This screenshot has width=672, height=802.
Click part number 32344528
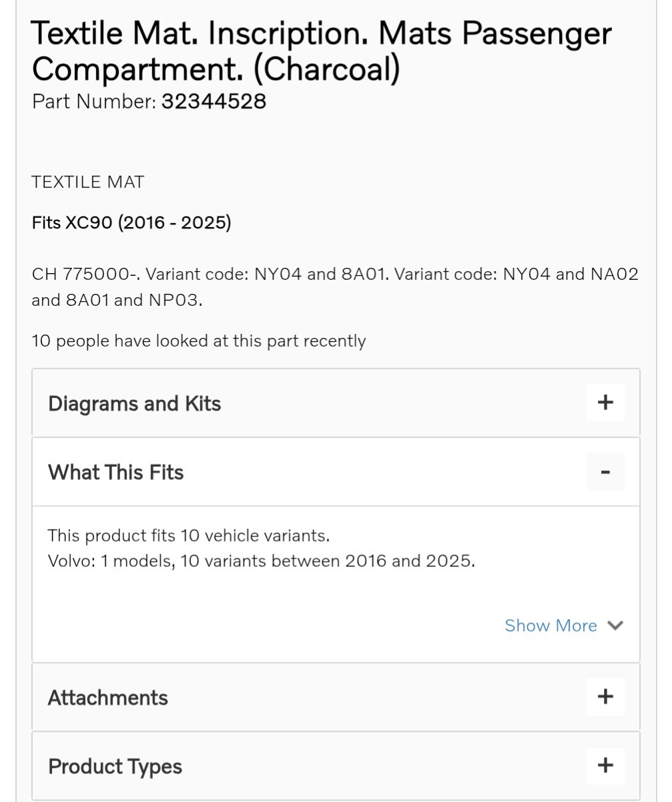[214, 102]
